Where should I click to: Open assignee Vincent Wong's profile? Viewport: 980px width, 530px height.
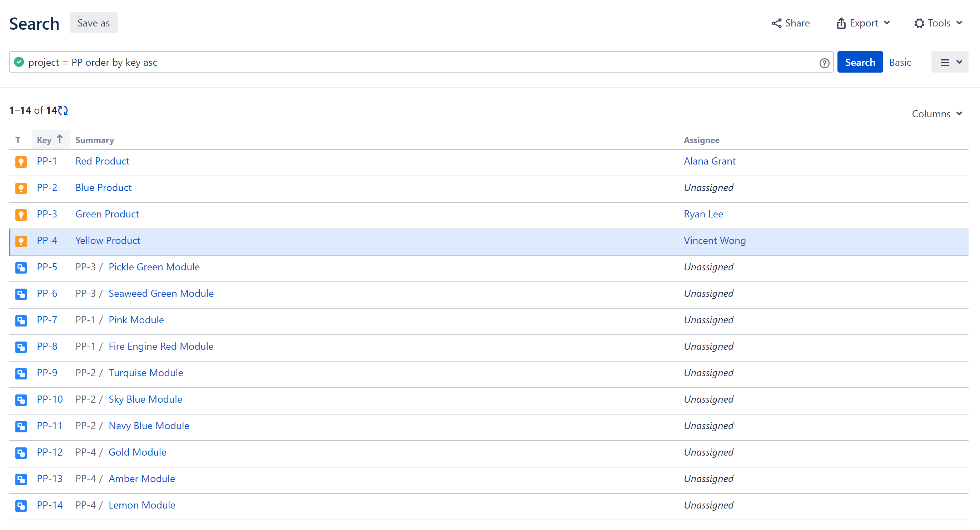pyautogui.click(x=715, y=240)
